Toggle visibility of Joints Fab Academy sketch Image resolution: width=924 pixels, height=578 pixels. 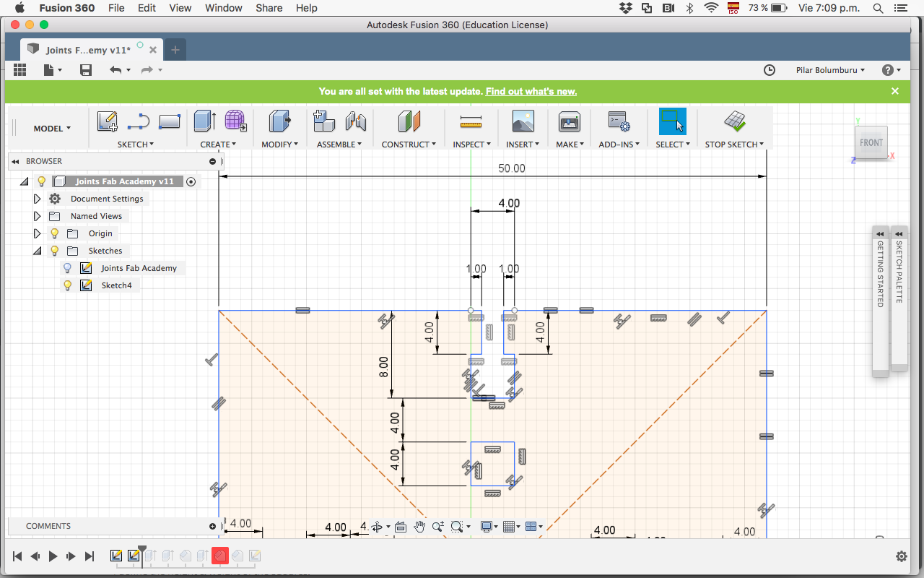(x=68, y=268)
